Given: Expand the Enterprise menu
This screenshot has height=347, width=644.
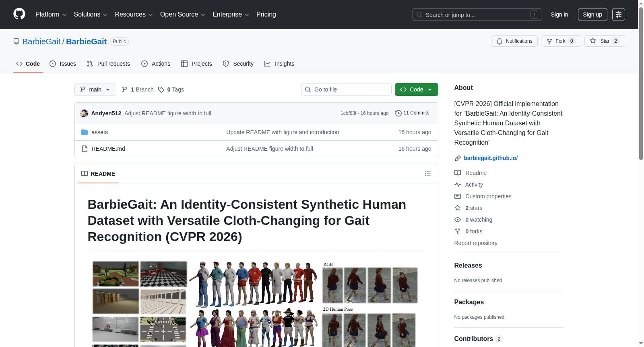Looking at the screenshot, I should pos(231,15).
